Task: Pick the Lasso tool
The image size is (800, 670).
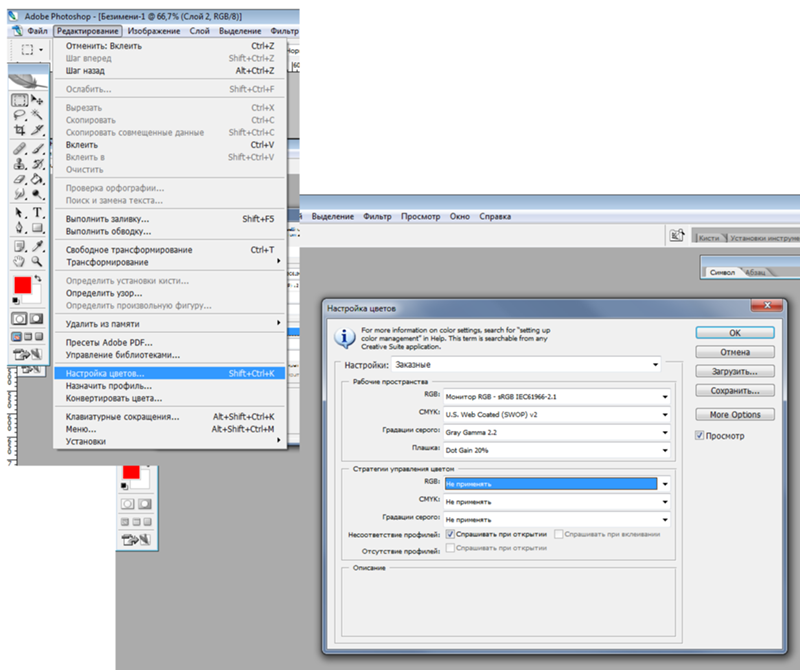Action: (19, 115)
